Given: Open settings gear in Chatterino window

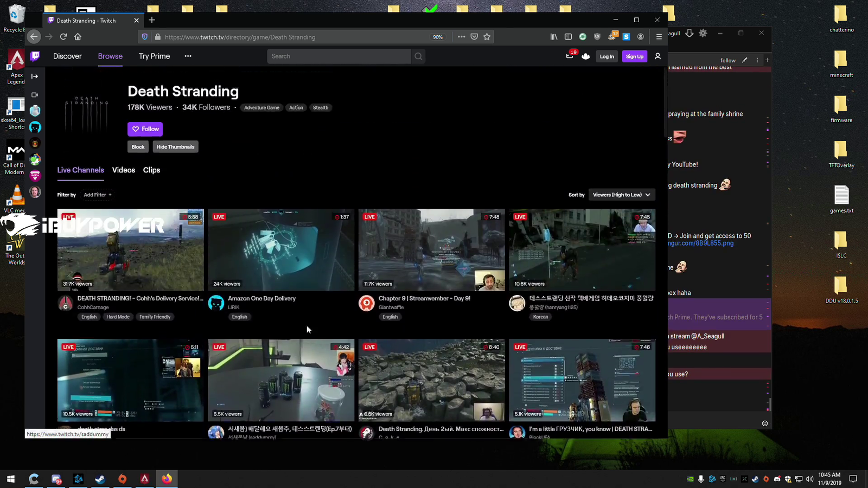Looking at the screenshot, I should pos(703,33).
